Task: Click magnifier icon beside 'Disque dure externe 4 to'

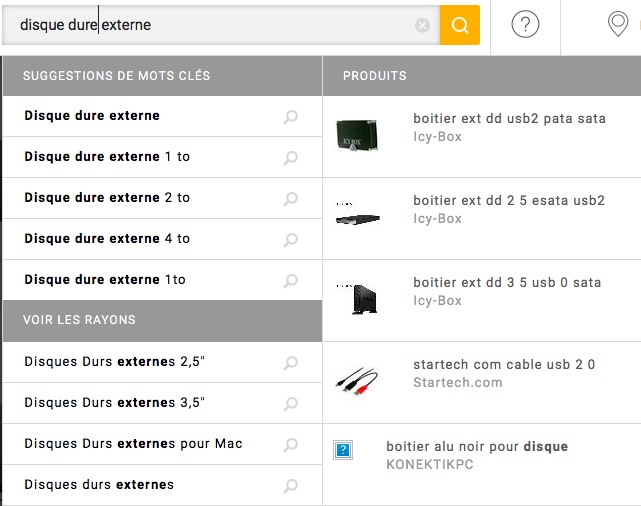Action: tap(291, 240)
